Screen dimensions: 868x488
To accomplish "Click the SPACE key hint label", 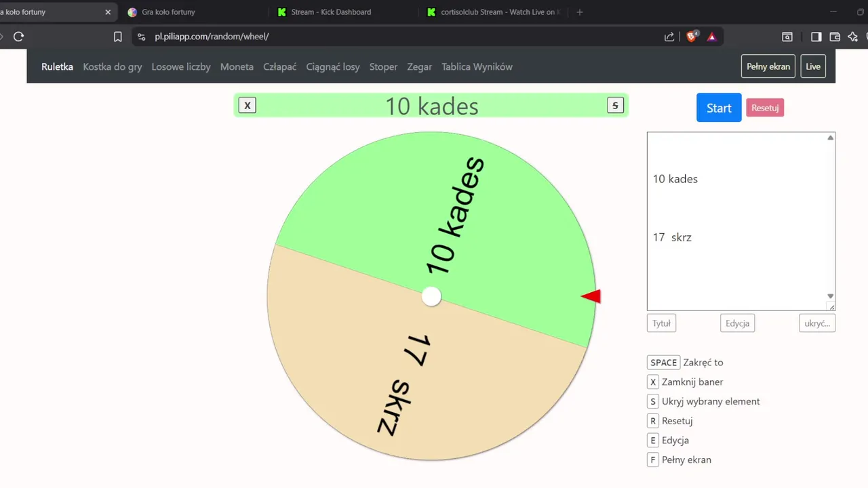I will [664, 363].
